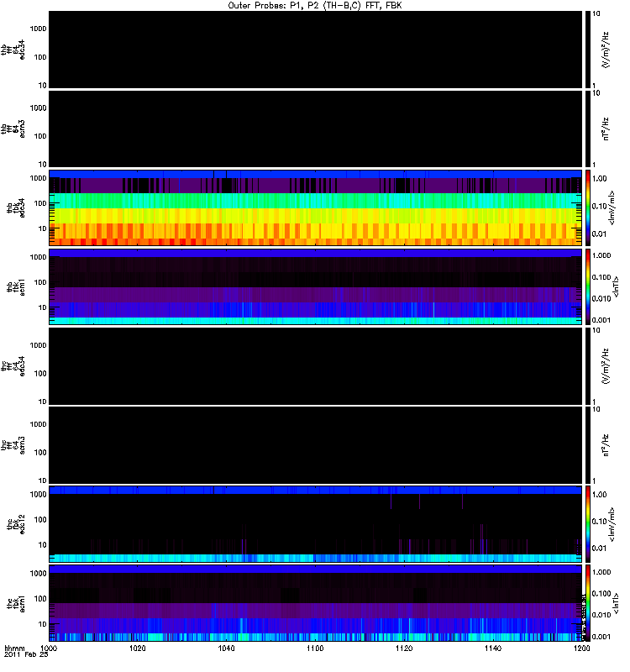
Task: Click the '(V/m)²/Hz' unit label of thc fff edc34
Action: coord(606,366)
